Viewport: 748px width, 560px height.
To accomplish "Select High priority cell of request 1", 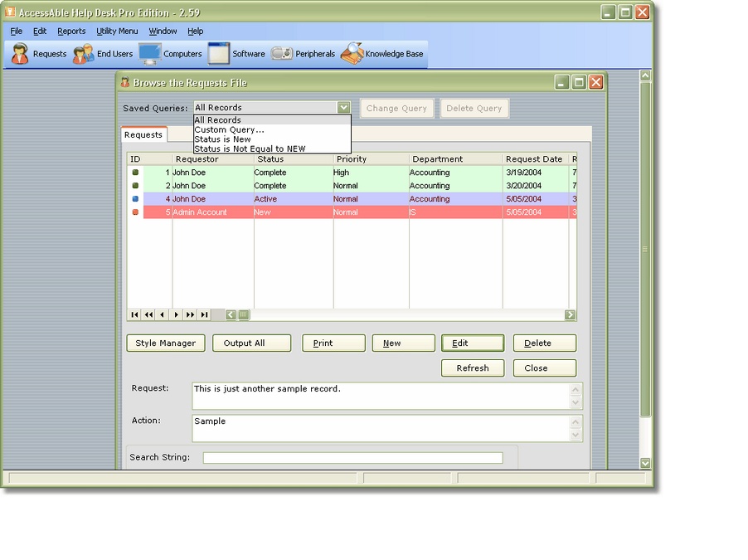I will coord(372,173).
